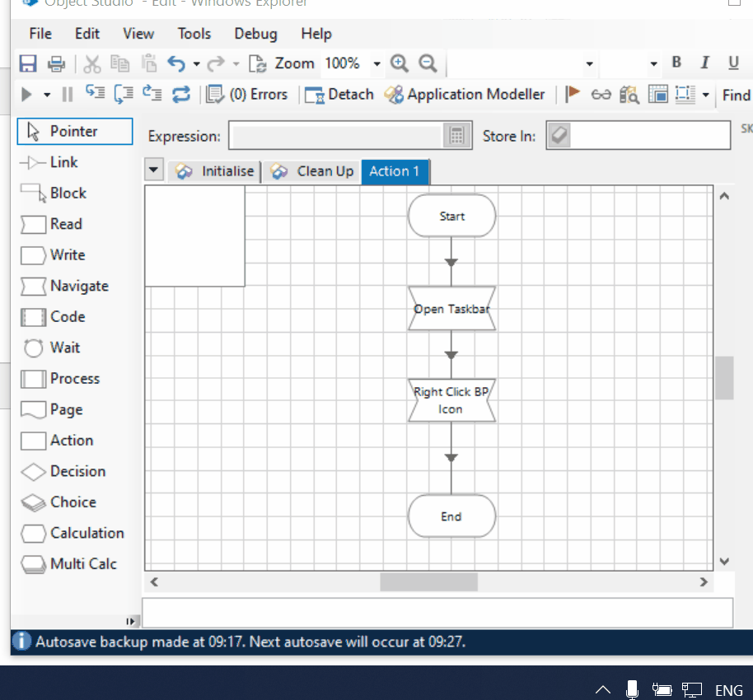753x700 pixels.
Task: Open the font name dropdown
Action: 589,64
